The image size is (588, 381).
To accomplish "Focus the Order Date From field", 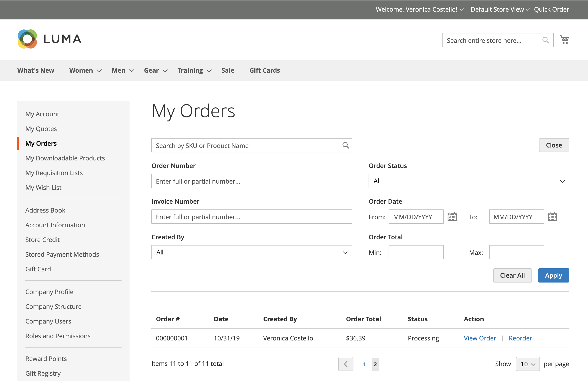I will [416, 217].
